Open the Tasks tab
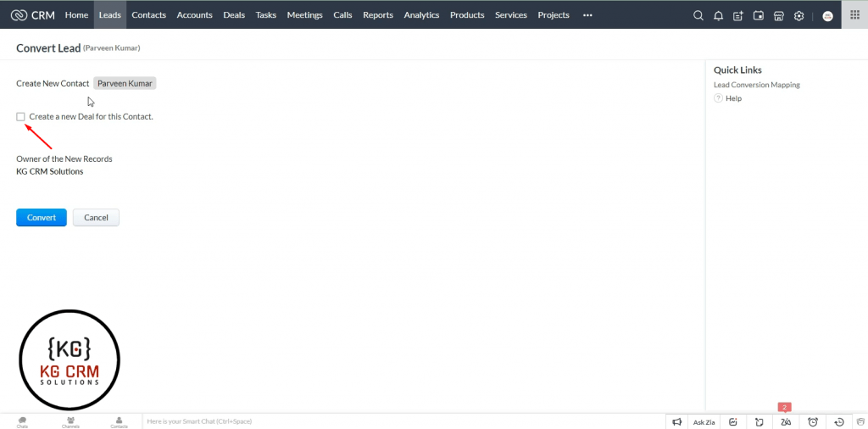Viewport: 868px width, 429px height. click(x=265, y=15)
